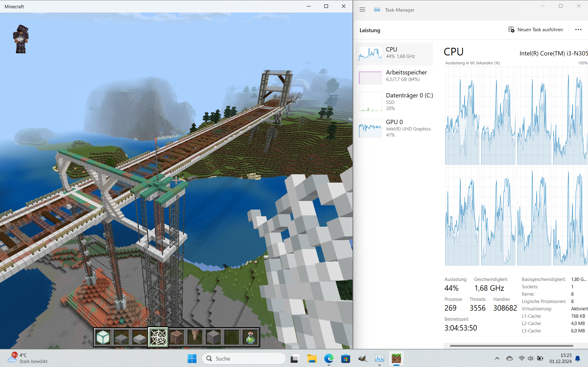Open the three-dot menu in Task Manager
The image size is (588, 367).
tap(578, 29)
